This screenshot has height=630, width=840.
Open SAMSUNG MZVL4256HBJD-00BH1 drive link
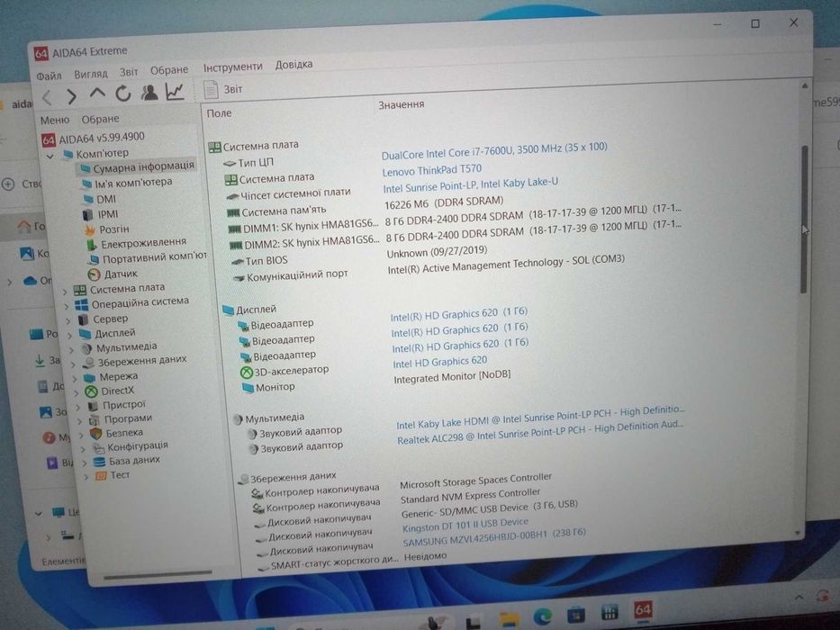[494, 537]
